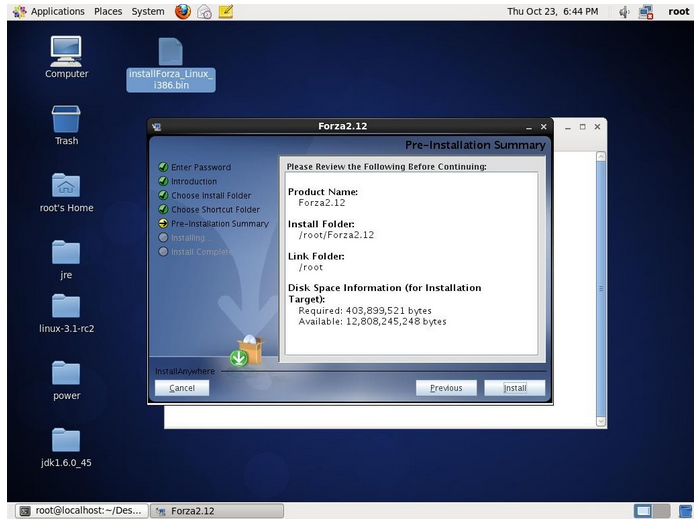Open the network connection status icon
The height and width of the screenshot is (531, 698).
point(645,12)
